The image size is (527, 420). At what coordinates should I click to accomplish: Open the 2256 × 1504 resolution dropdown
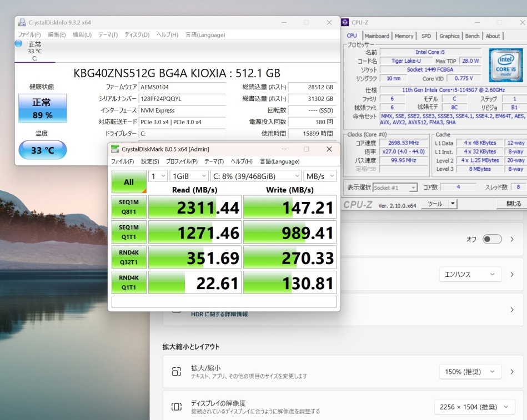[474, 407]
